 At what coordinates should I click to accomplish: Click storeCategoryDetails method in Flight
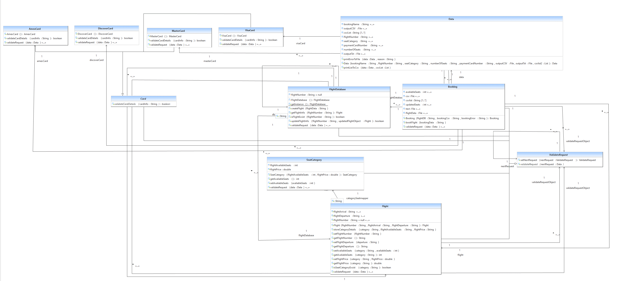[384, 229]
